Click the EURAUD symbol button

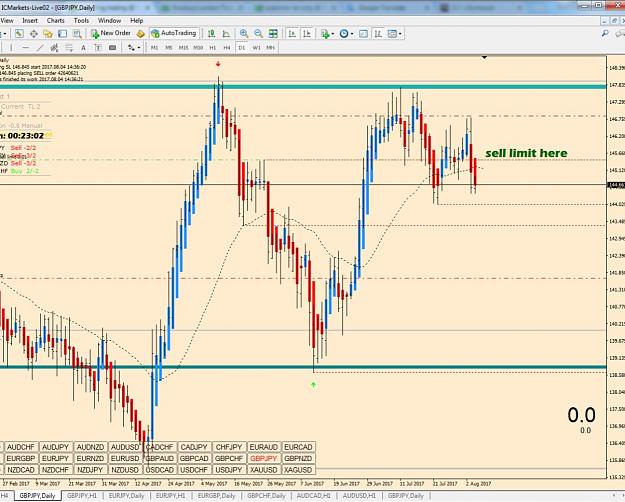click(x=263, y=447)
